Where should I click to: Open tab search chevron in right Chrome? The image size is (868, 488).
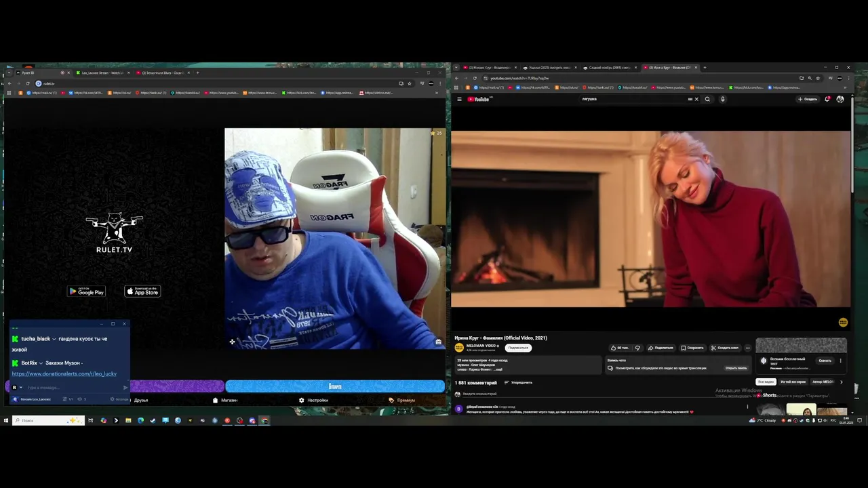click(456, 68)
